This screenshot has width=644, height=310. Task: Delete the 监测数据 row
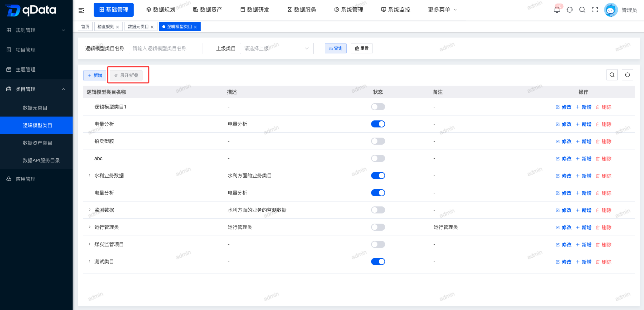click(x=604, y=210)
